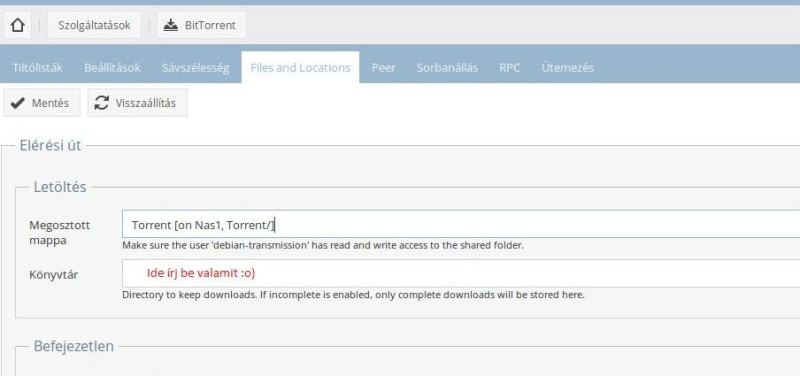This screenshot has width=800, height=376.
Task: Switch to the Beállítások tab
Action: coord(112,67)
